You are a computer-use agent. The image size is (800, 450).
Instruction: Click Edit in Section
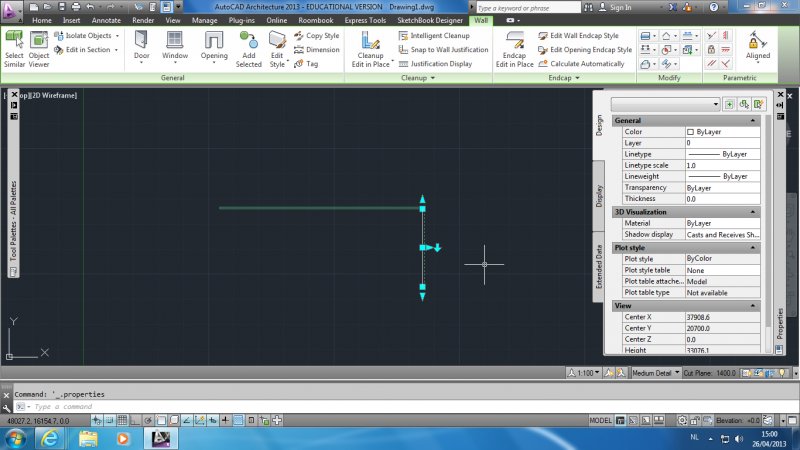pos(86,49)
